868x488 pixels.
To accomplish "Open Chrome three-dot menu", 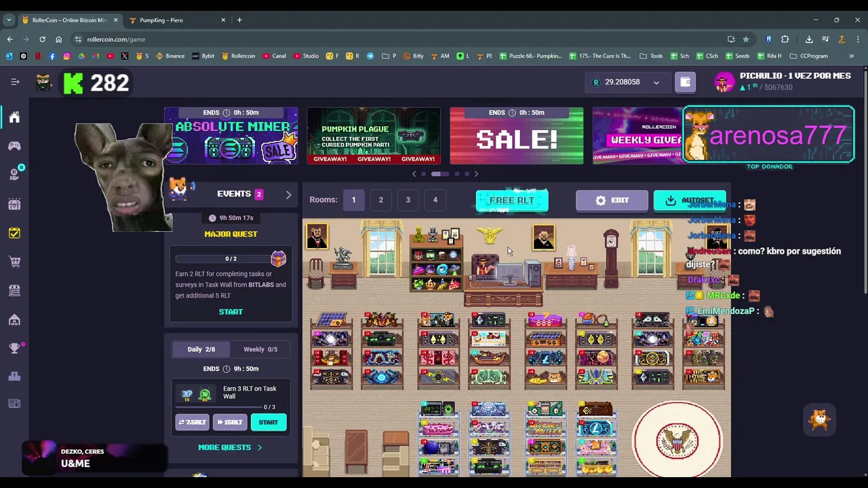I will tap(858, 39).
